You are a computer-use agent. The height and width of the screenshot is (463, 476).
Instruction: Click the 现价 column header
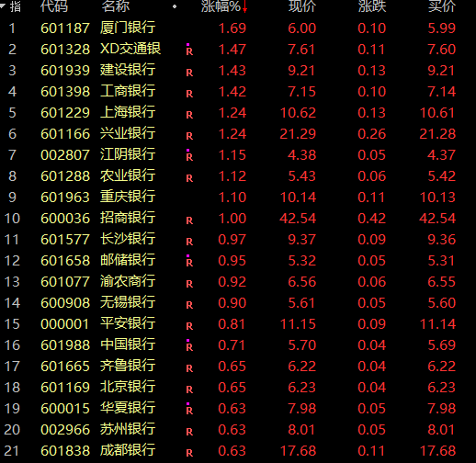click(x=302, y=6)
